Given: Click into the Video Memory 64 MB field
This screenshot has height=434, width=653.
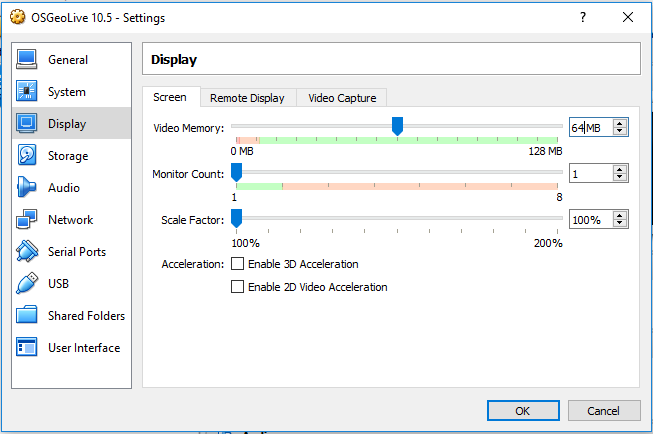Looking at the screenshot, I should pyautogui.click(x=591, y=127).
